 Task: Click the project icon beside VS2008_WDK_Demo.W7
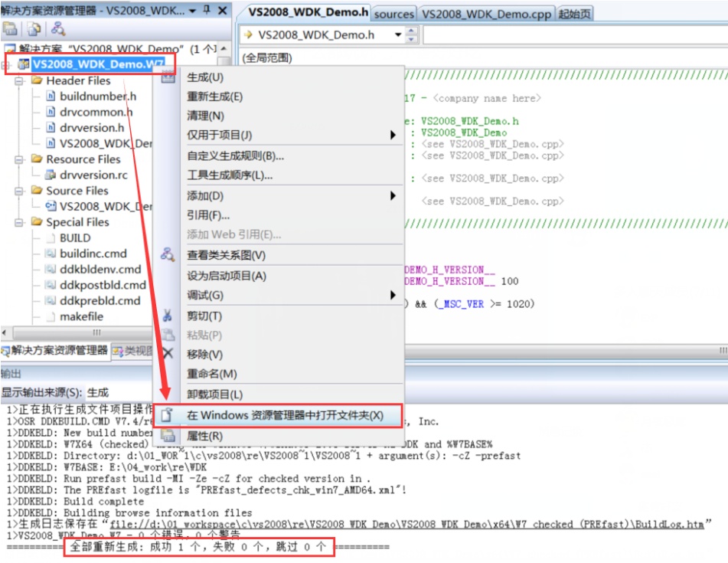pos(23,64)
